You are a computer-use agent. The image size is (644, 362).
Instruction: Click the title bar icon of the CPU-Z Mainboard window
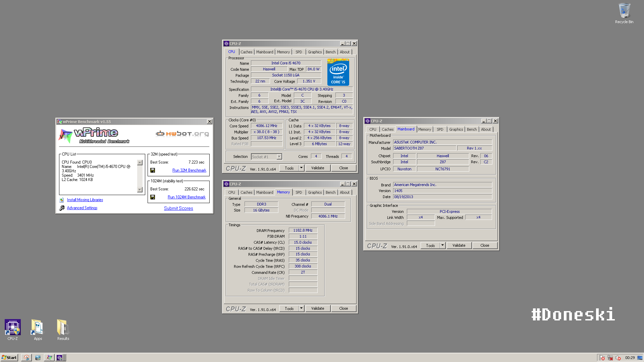click(367, 121)
